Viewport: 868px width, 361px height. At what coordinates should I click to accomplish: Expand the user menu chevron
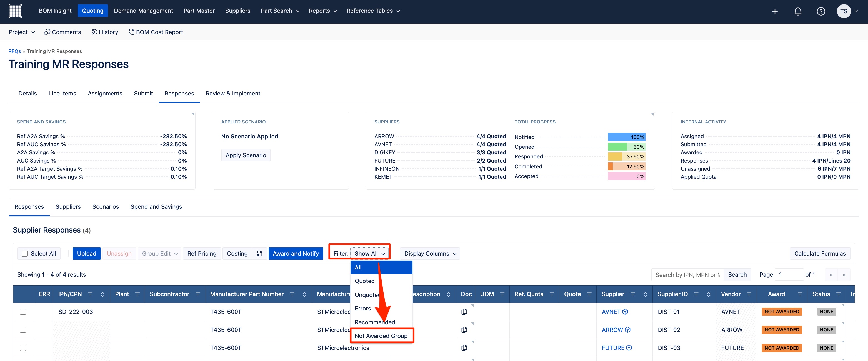pyautogui.click(x=856, y=11)
